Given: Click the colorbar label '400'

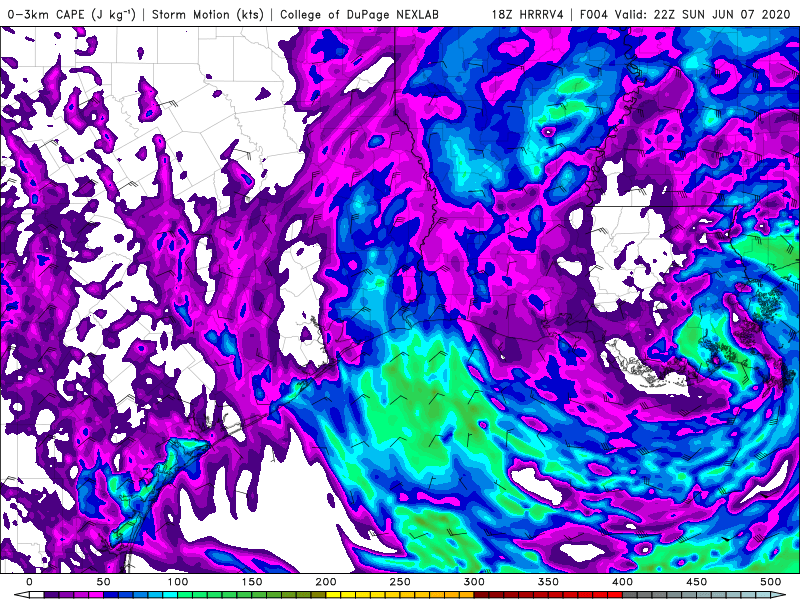Looking at the screenshot, I should tap(622, 582).
